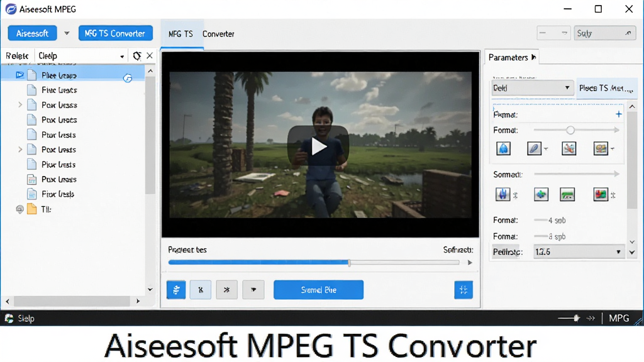Select Fiue Lreats file
The height and width of the screenshot is (362, 644).
point(58,90)
